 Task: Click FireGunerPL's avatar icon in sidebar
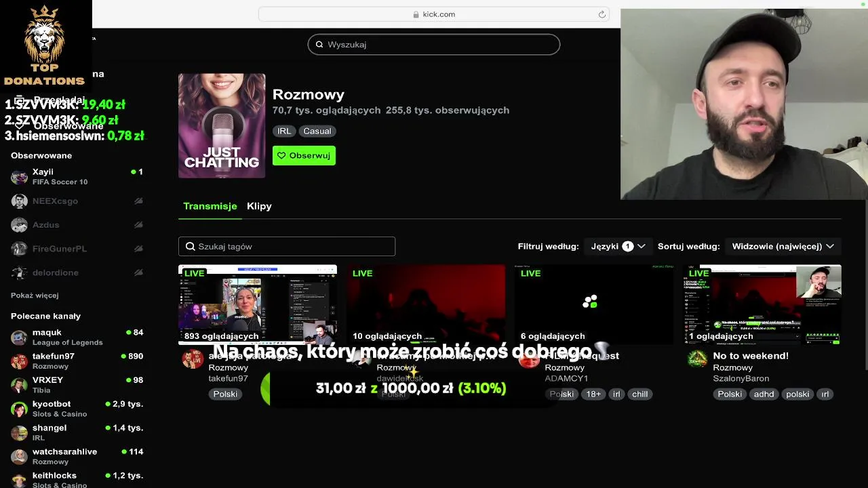pyautogui.click(x=19, y=249)
